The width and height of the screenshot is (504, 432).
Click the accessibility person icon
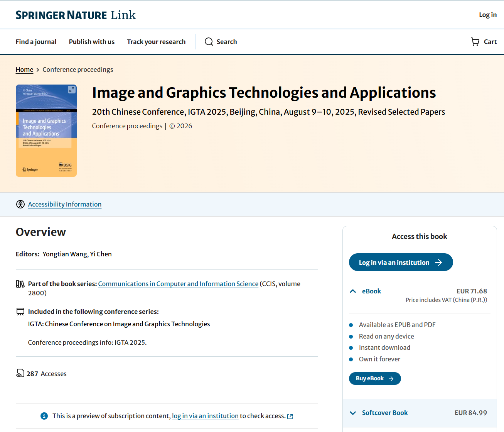(20, 204)
